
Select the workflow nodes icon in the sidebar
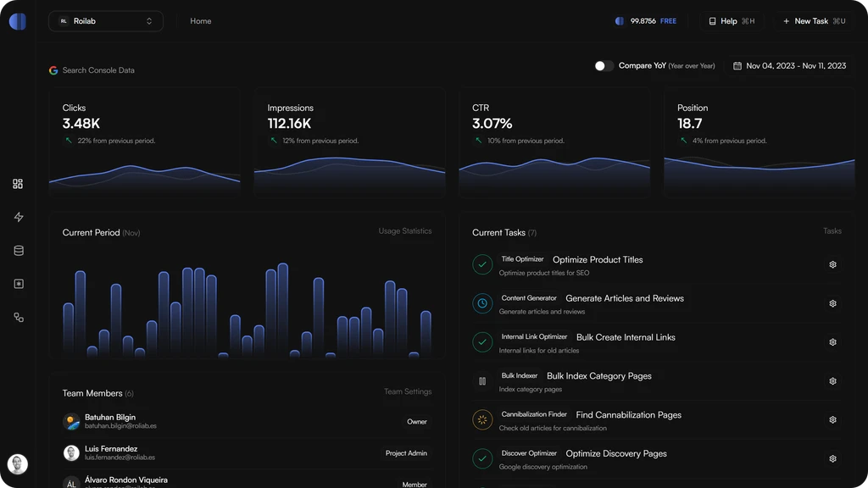click(x=18, y=317)
